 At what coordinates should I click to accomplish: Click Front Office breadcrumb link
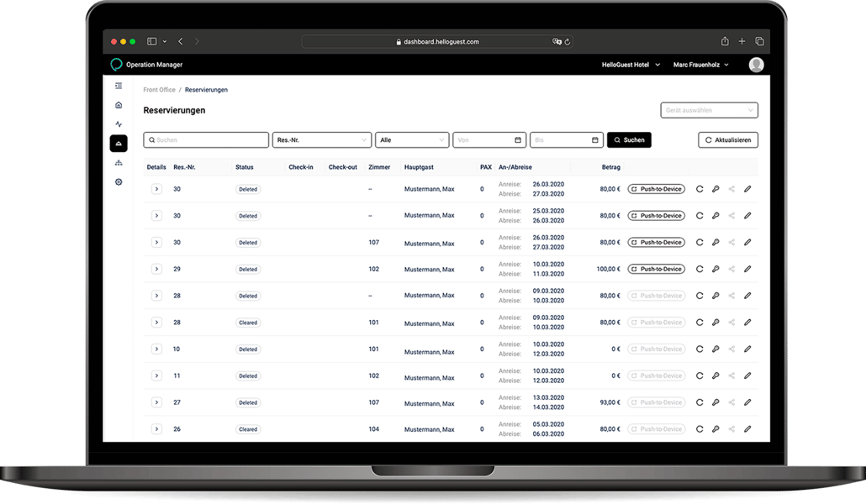click(159, 90)
